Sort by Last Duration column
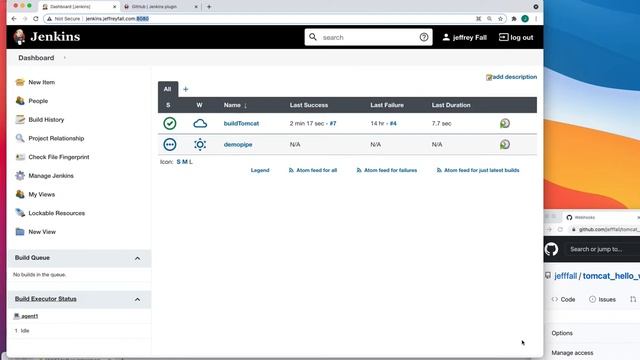Viewport: 640px width, 360px height. tap(451, 105)
